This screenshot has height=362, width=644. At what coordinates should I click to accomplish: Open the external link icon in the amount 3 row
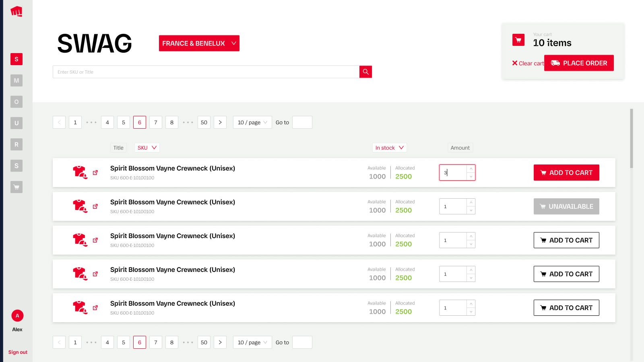[x=95, y=173]
